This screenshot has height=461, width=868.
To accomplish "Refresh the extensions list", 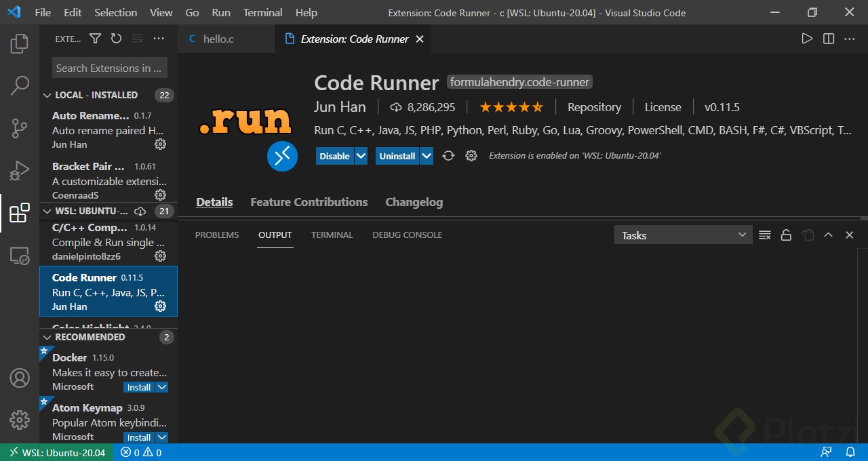I will pyautogui.click(x=116, y=39).
